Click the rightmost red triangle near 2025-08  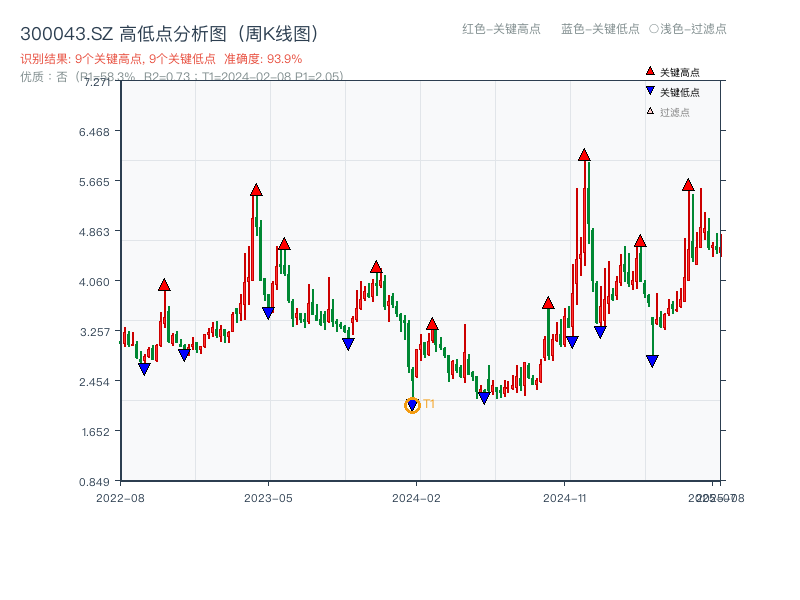pyautogui.click(x=689, y=185)
